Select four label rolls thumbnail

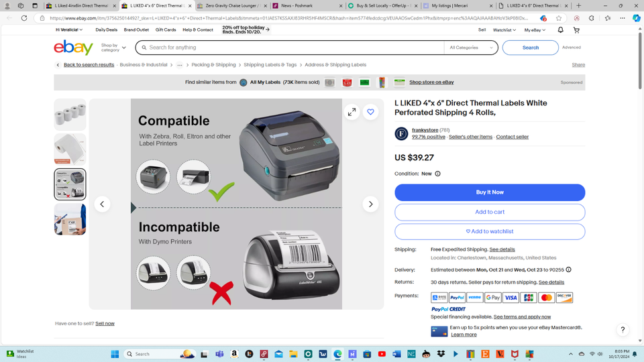[70, 115]
